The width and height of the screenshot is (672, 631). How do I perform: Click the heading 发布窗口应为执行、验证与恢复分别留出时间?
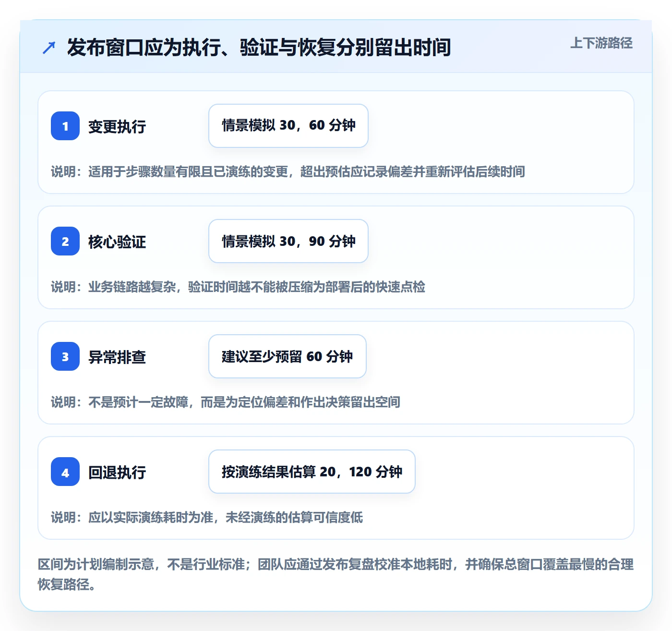259,48
